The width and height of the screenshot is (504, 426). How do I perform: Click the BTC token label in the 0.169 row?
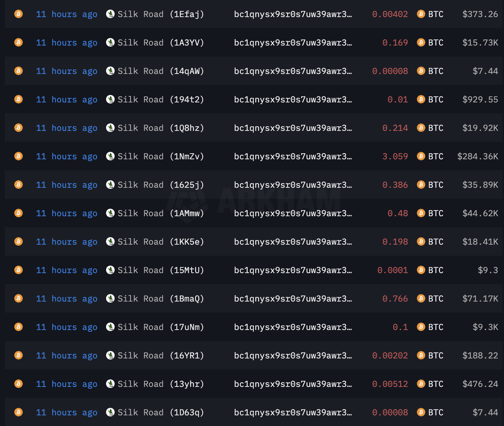point(436,43)
